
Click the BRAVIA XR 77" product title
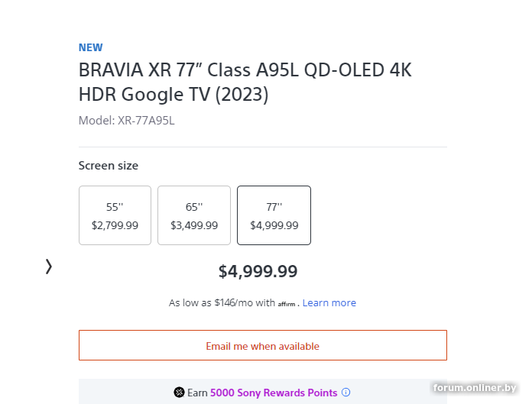(x=245, y=82)
